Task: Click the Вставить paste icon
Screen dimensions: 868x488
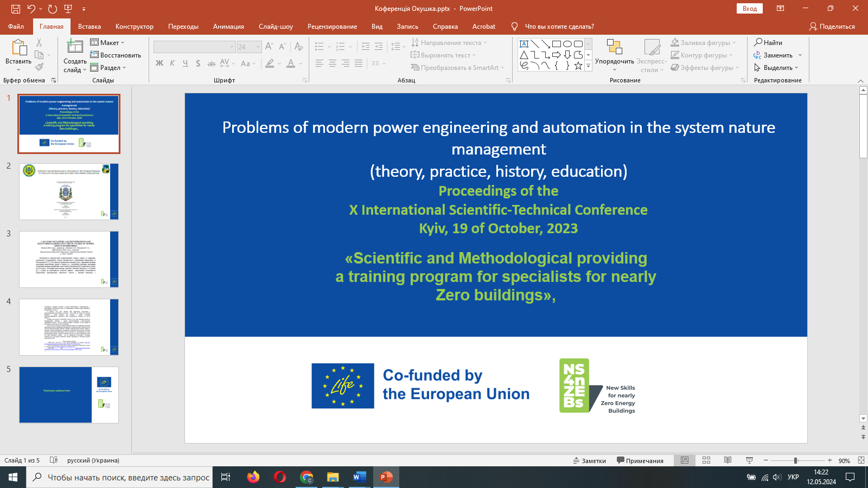Action: [18, 48]
